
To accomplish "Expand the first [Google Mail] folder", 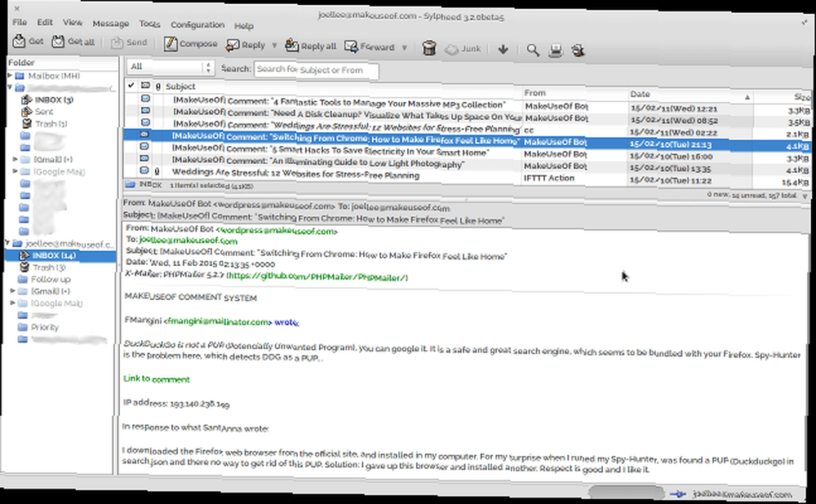I will [x=15, y=171].
